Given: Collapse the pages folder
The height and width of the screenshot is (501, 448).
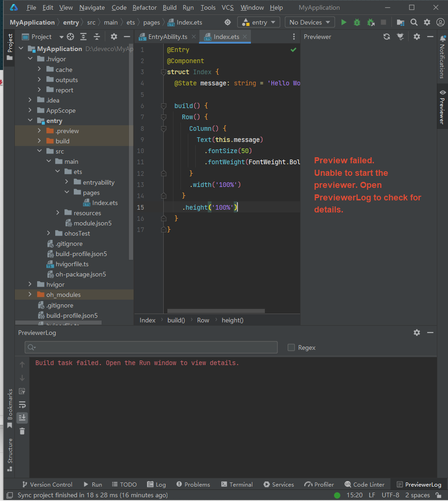Looking at the screenshot, I should 67,193.
